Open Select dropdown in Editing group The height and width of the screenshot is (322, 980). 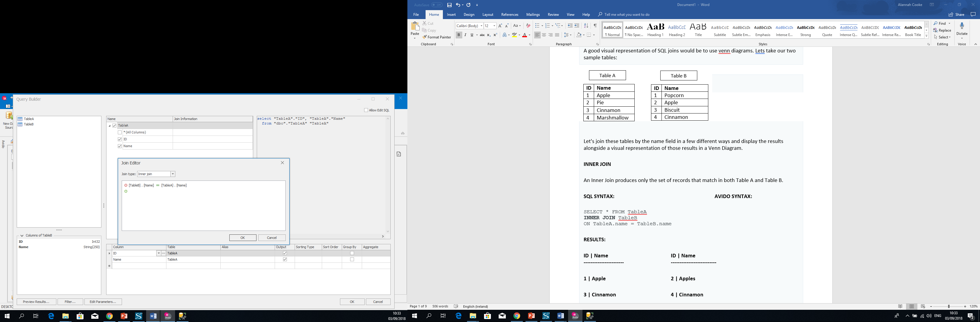pos(942,37)
